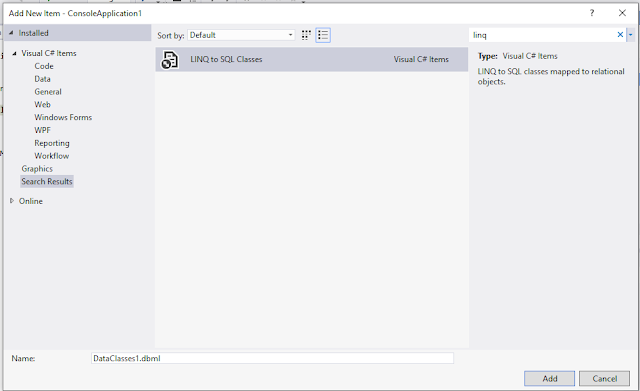Select the LINQ to SQL Classes template name
The height and width of the screenshot is (391, 640).
(226, 59)
